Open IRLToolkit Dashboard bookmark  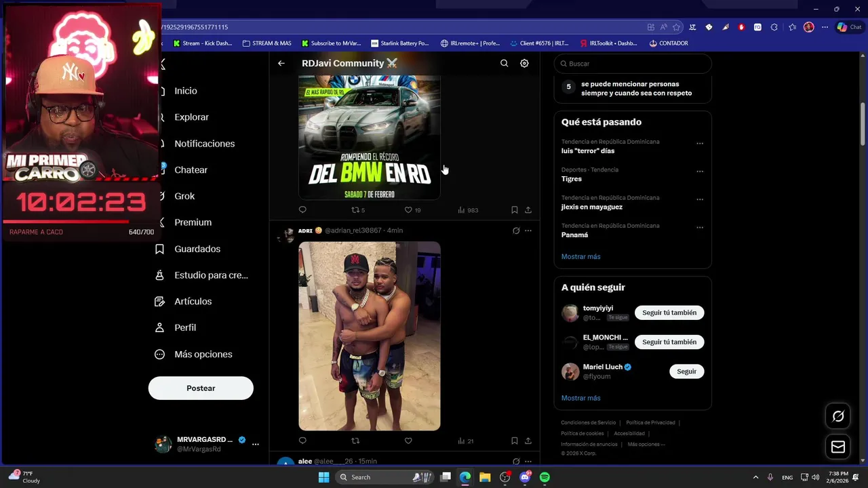(x=608, y=43)
